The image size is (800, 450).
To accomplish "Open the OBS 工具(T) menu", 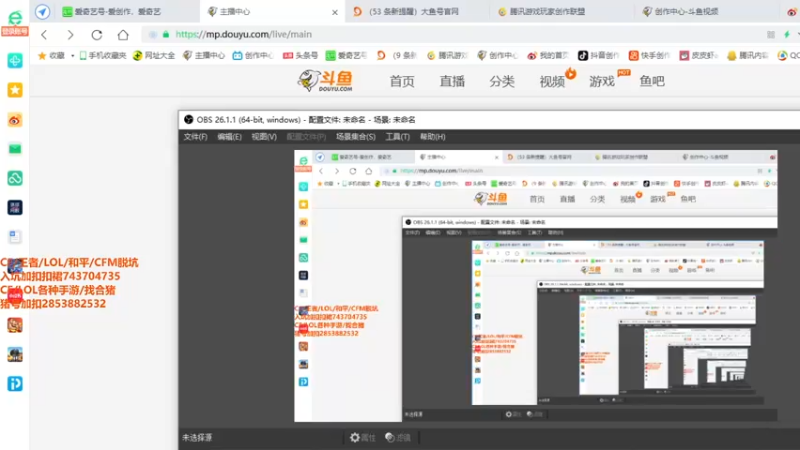I will (397, 137).
